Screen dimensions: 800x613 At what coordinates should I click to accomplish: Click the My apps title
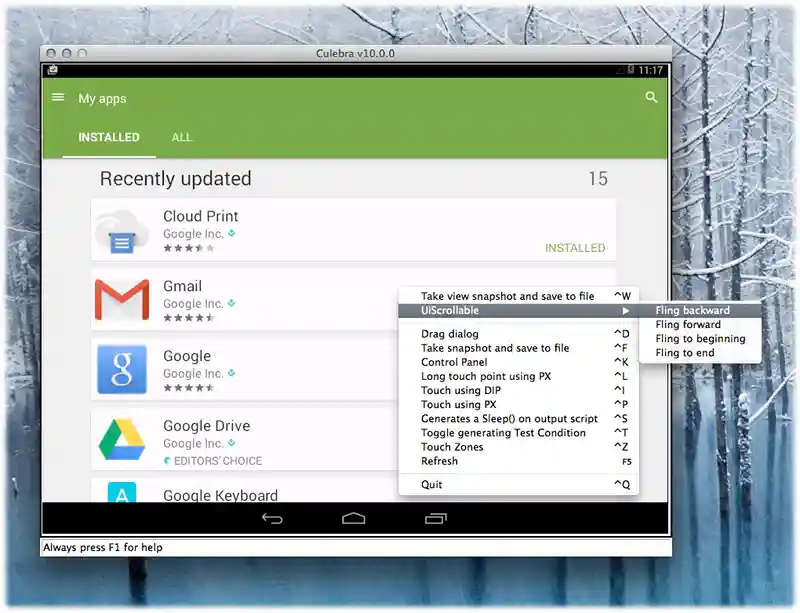click(x=102, y=99)
